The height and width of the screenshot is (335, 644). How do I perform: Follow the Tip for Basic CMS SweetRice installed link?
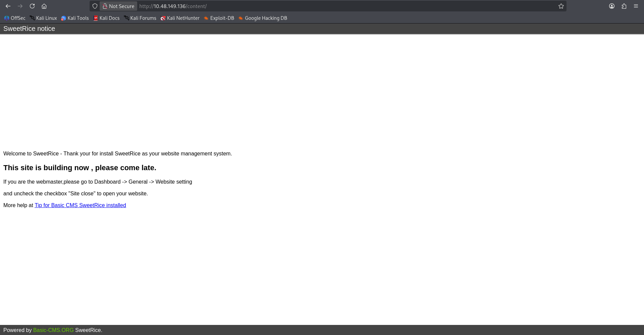pos(80,205)
